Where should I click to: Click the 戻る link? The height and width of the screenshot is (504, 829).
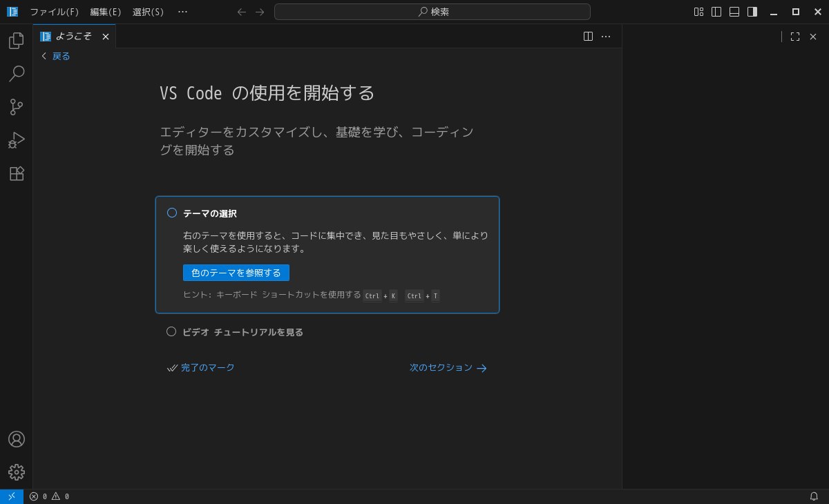click(55, 56)
